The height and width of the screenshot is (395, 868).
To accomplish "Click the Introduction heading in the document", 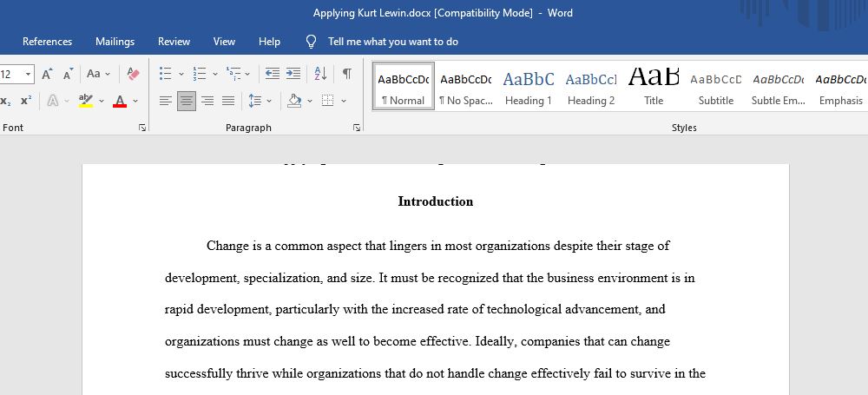I will (x=436, y=201).
